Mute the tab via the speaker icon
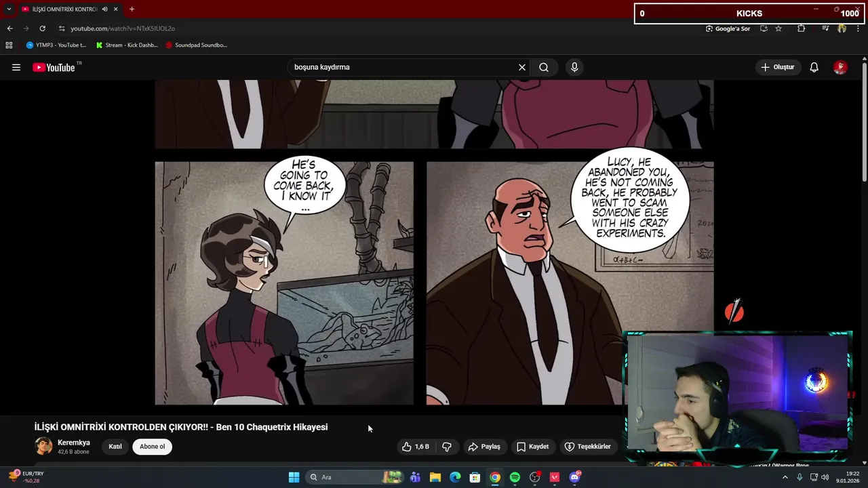 104,9
